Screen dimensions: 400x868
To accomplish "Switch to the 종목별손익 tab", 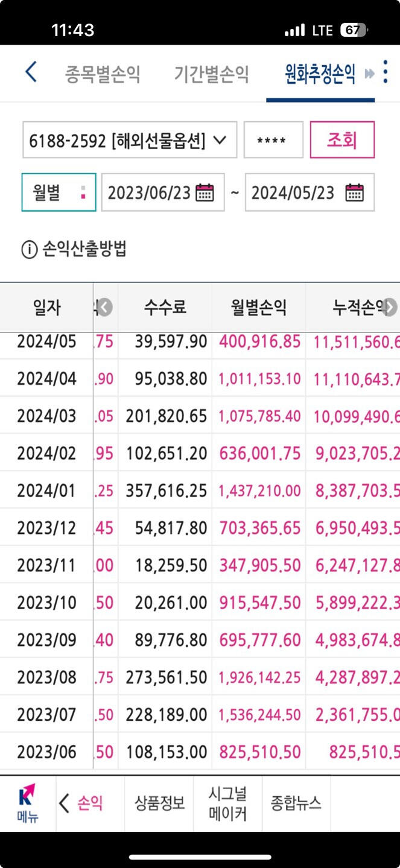I will pos(103,74).
